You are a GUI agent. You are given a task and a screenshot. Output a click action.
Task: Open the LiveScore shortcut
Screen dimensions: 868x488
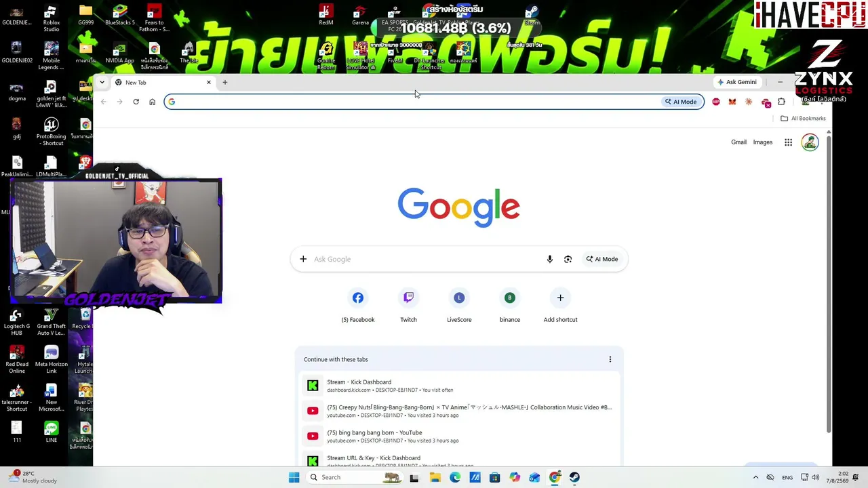(459, 306)
